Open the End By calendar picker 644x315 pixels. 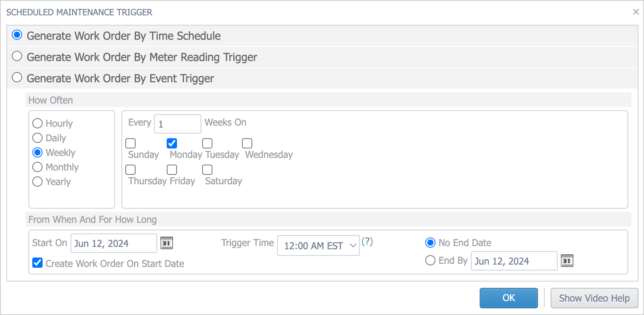tap(567, 261)
